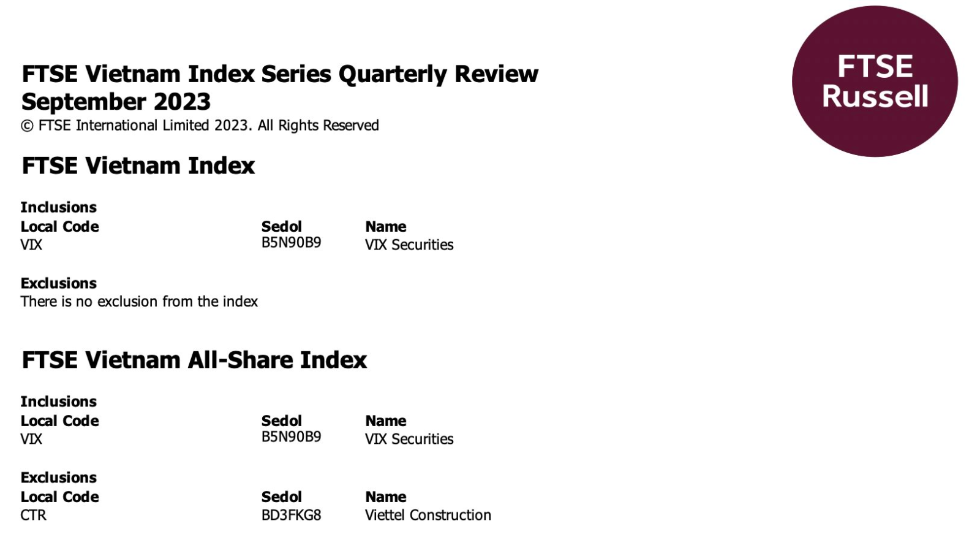Click the first Inclusions label
This screenshot has height=537, width=980.
click(58, 207)
